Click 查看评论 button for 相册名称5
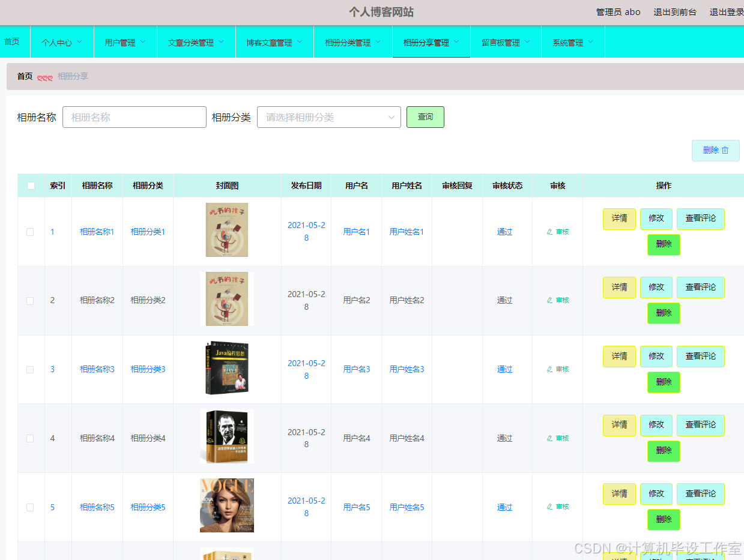The width and height of the screenshot is (744, 560). pos(701,494)
